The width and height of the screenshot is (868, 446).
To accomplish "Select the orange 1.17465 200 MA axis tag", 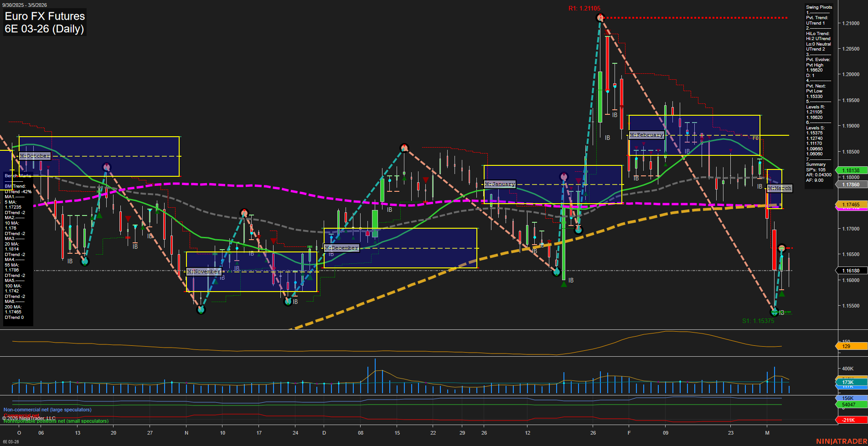I will 851,205.
